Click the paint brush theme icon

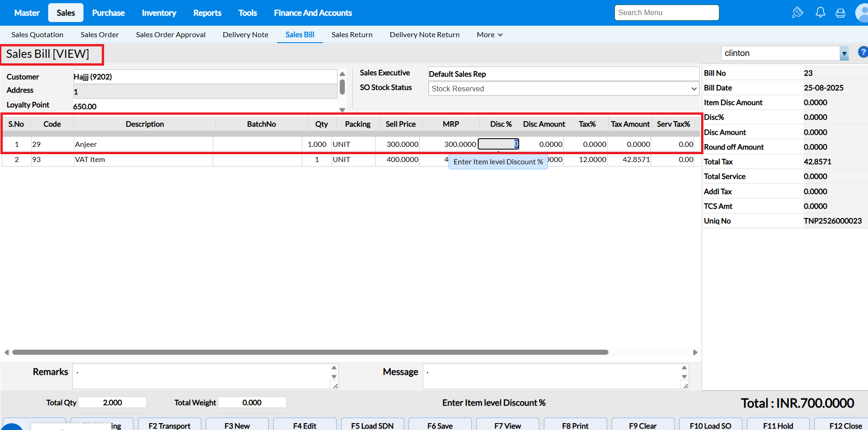797,12
